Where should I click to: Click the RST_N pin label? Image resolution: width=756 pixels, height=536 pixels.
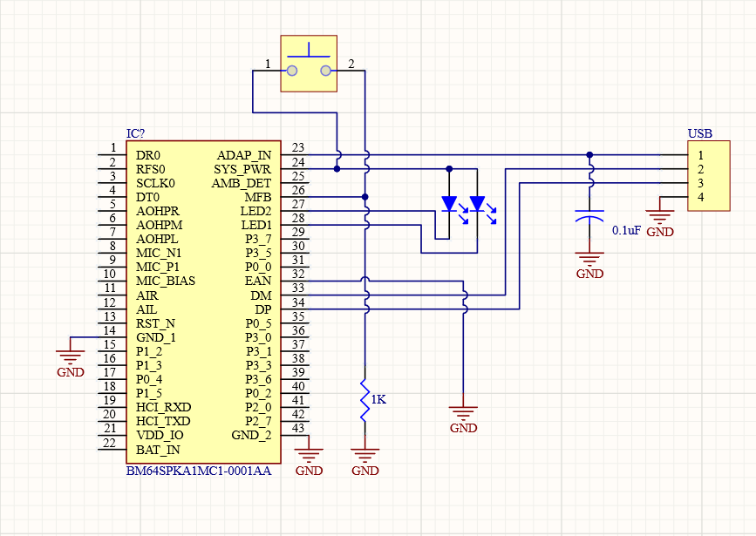155,323
